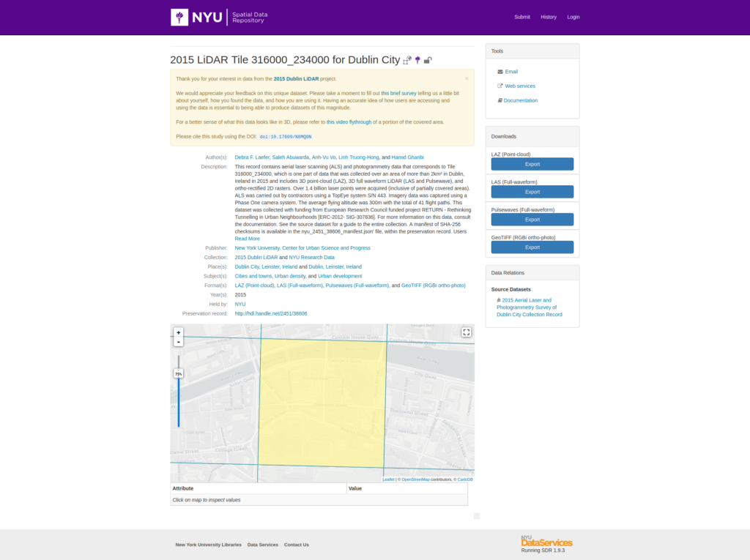Open the Leaflet attribution link
This screenshot has height=560, width=750.
388,479
